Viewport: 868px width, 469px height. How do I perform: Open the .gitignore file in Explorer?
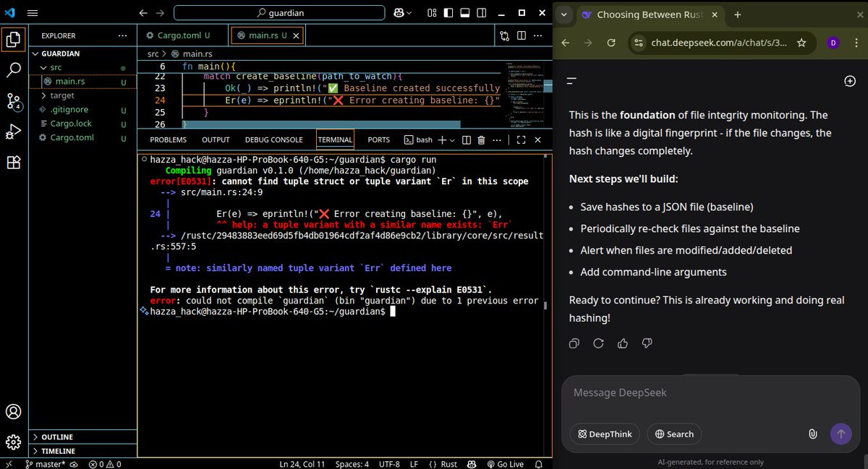click(83, 110)
